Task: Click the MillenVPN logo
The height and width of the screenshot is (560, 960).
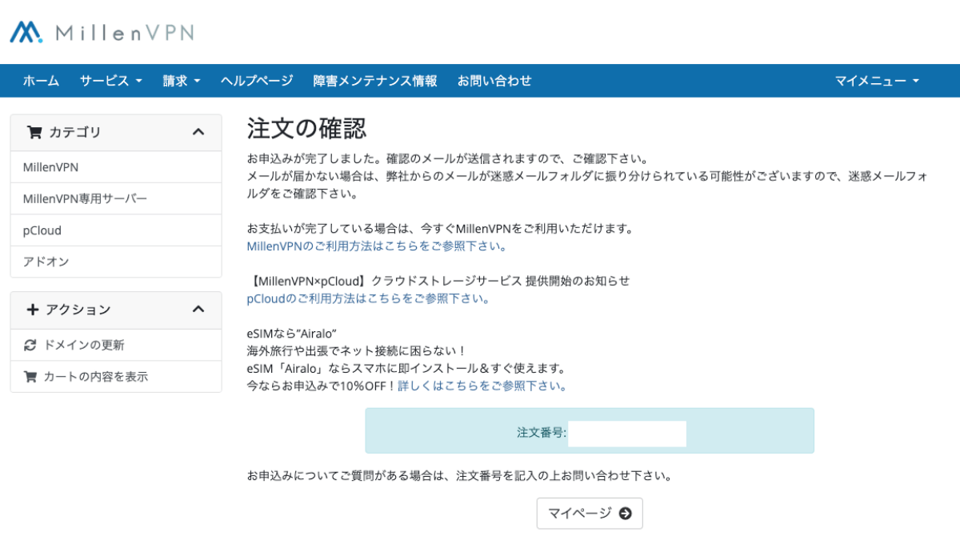Action: pos(102,32)
